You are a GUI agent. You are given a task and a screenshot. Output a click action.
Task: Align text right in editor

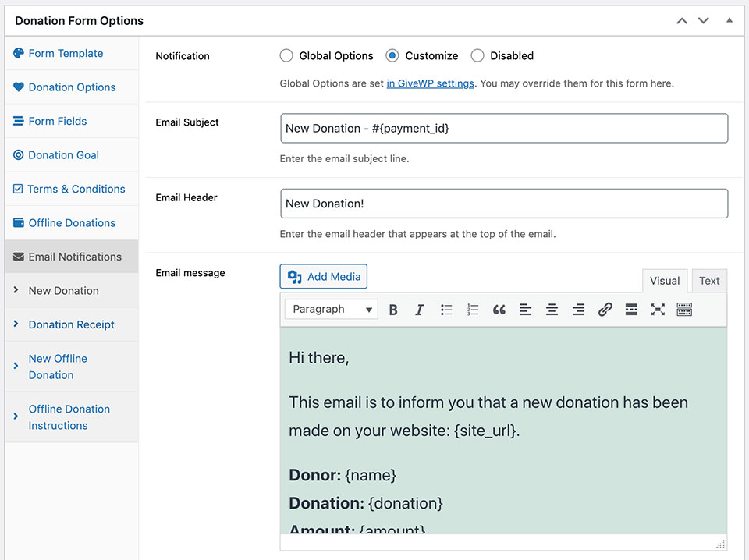click(x=578, y=310)
